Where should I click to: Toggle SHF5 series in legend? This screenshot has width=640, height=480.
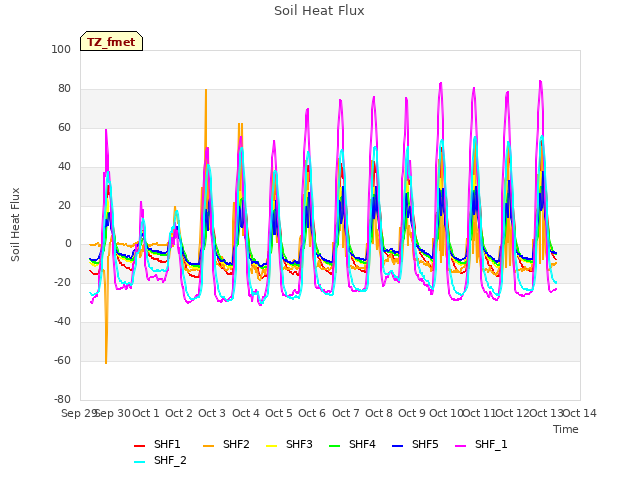coord(415,444)
